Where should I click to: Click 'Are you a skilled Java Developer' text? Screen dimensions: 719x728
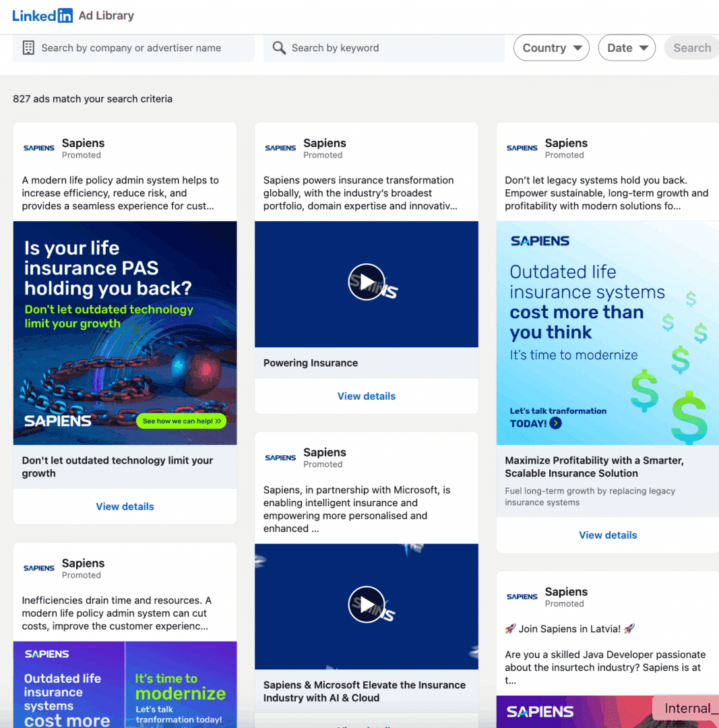point(605,667)
